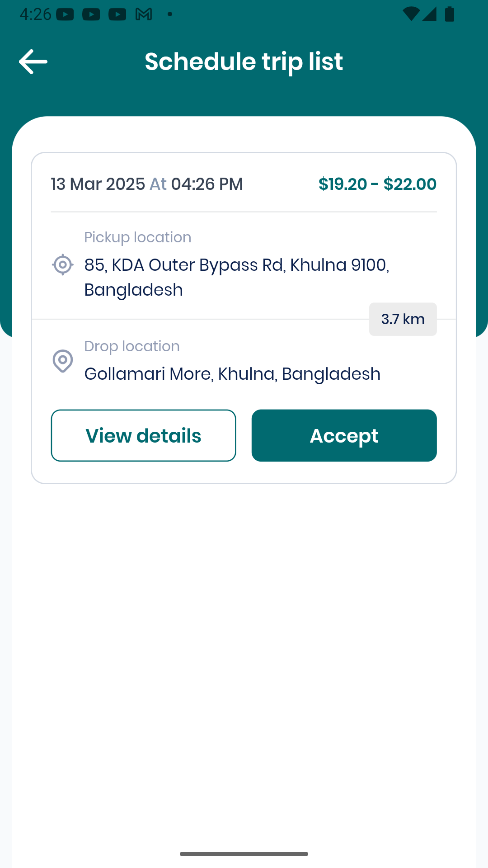Tap the Wi-Fi status icon

pyautogui.click(x=411, y=14)
